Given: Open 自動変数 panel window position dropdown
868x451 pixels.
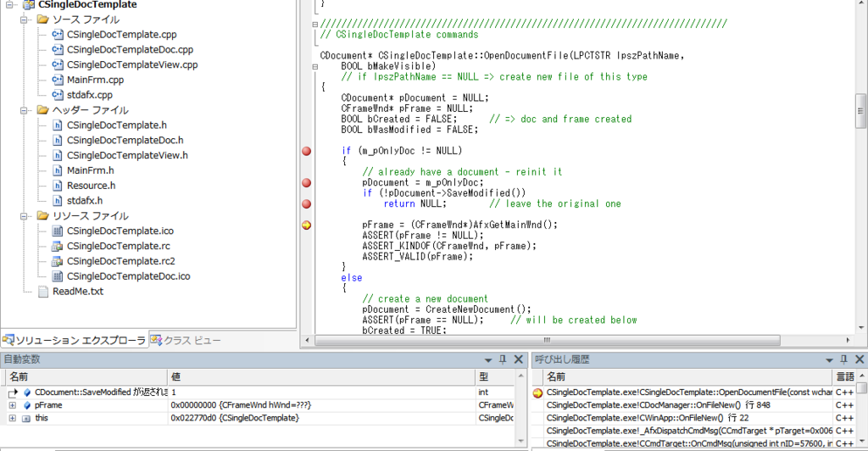Looking at the screenshot, I should pos(487,359).
